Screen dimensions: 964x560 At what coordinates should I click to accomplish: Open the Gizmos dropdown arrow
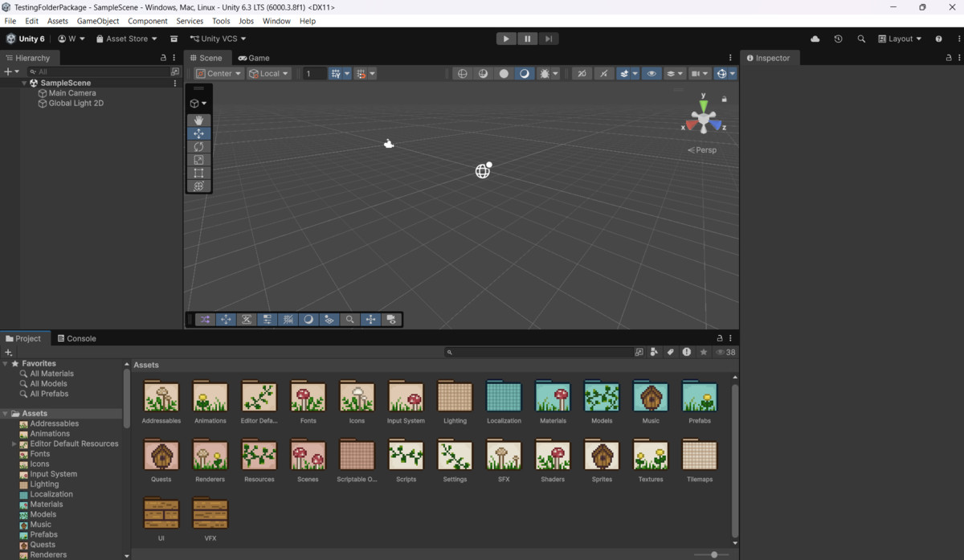tap(732, 73)
